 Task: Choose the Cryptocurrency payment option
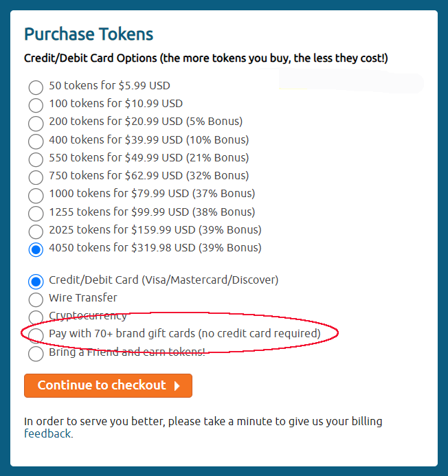click(36, 317)
